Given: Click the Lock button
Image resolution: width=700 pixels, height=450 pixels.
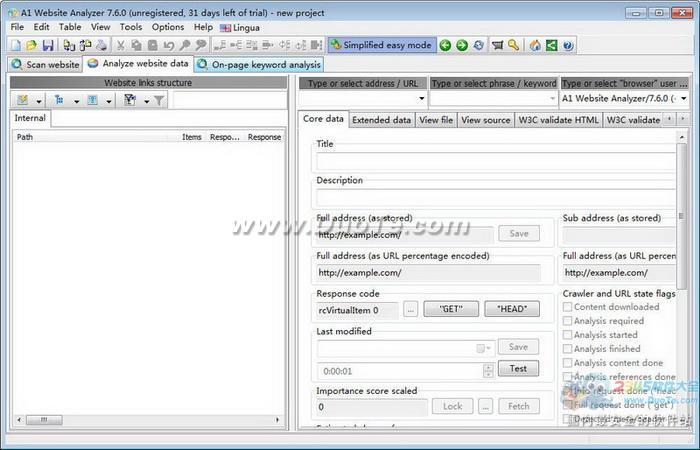Looking at the screenshot, I should 453,406.
